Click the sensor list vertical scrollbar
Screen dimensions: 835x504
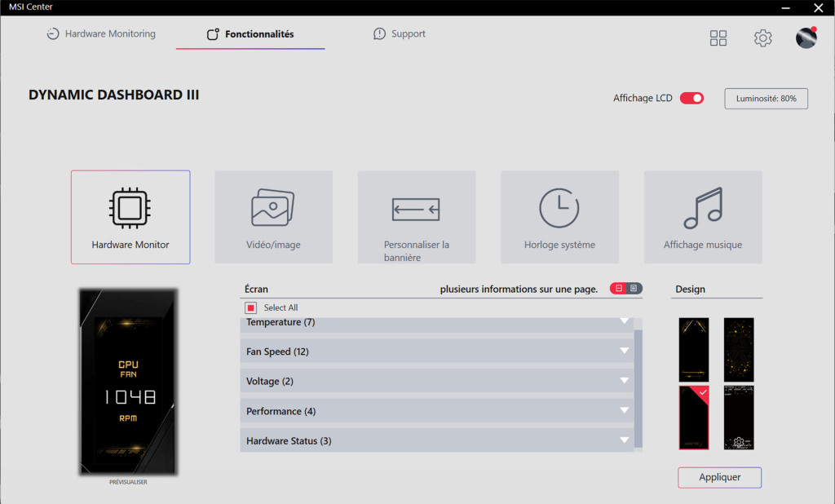(x=638, y=388)
